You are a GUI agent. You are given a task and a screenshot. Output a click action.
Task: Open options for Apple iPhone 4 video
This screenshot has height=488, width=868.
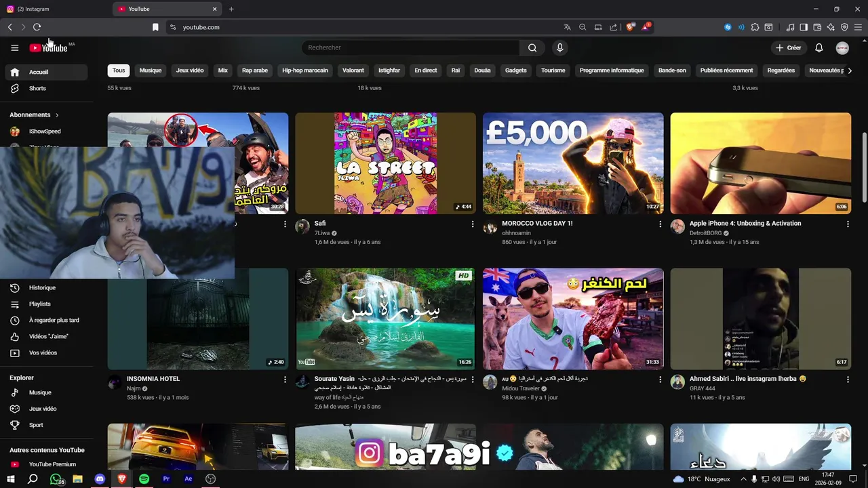[848, 224]
